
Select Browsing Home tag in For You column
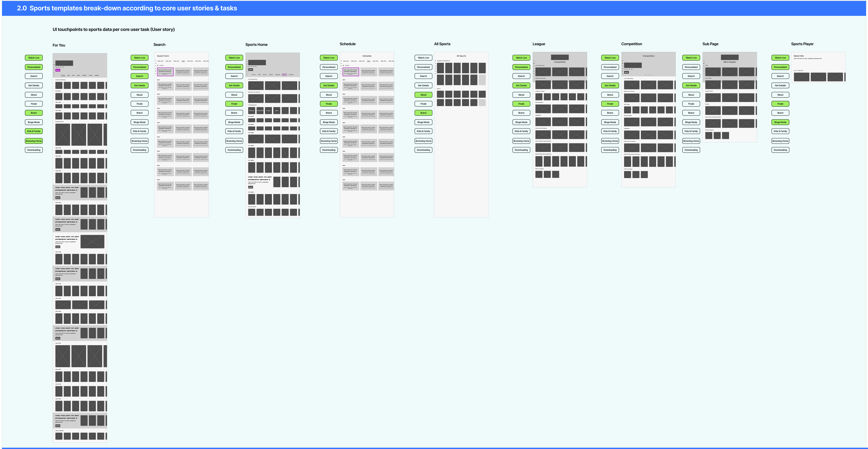pyautogui.click(x=34, y=141)
